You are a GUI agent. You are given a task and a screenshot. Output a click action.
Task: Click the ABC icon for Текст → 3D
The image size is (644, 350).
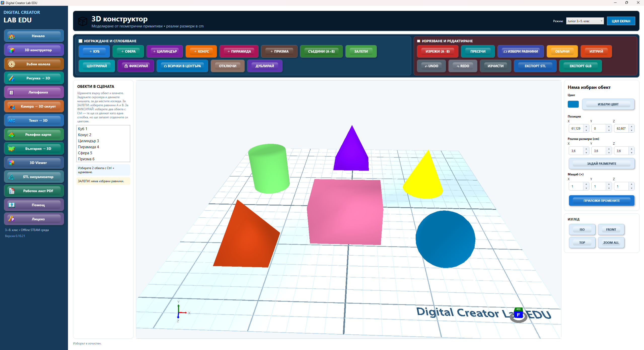coord(12,121)
